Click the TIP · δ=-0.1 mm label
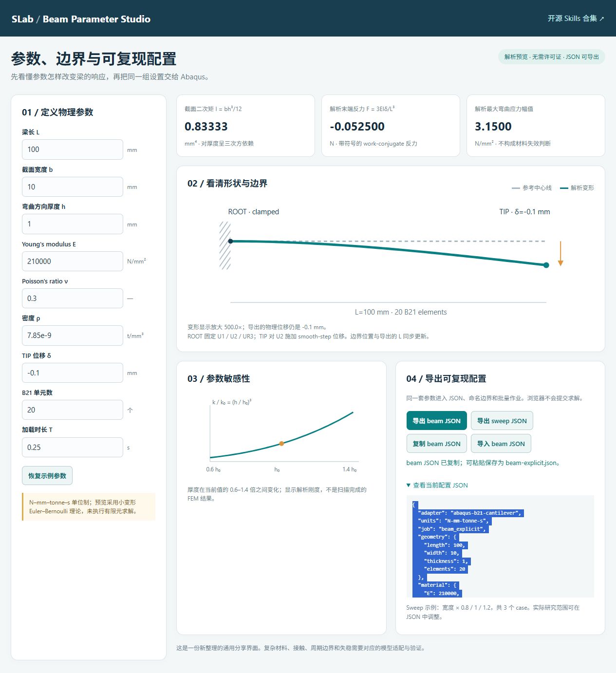Image resolution: width=616 pixels, height=673 pixels. tap(524, 212)
